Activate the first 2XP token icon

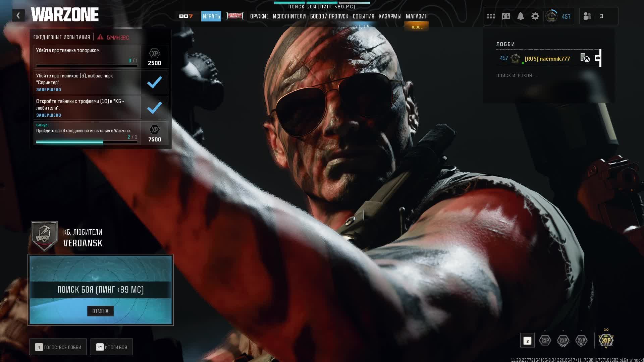point(545,341)
